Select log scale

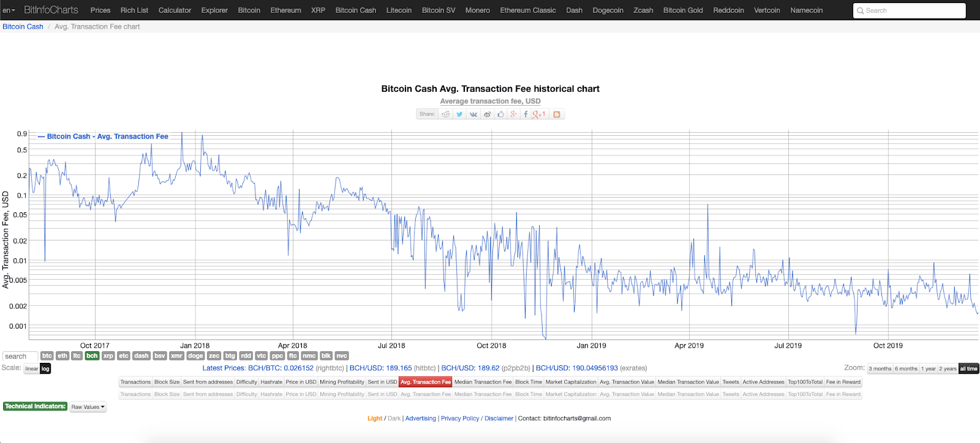click(x=45, y=369)
